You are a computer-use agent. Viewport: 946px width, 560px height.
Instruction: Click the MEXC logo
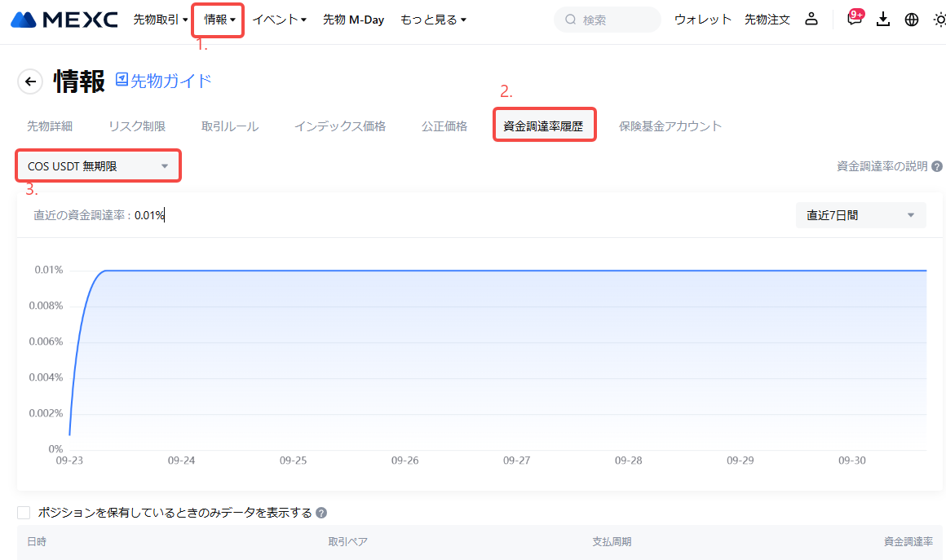pyautogui.click(x=64, y=20)
